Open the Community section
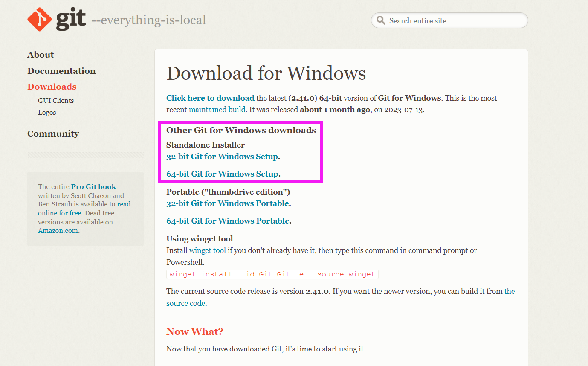The width and height of the screenshot is (588, 366). (53, 134)
